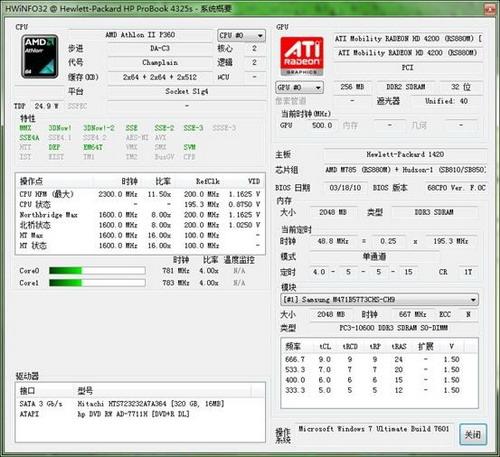Click the Hewlett-Packard 1420 motherboard field
The image size is (500, 457).
405,154
